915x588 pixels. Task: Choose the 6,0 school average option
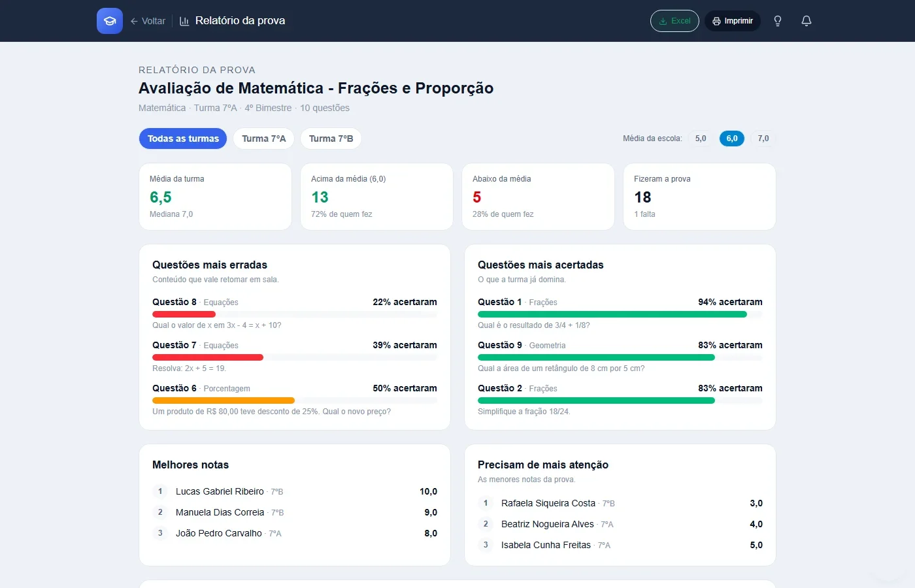(732, 139)
